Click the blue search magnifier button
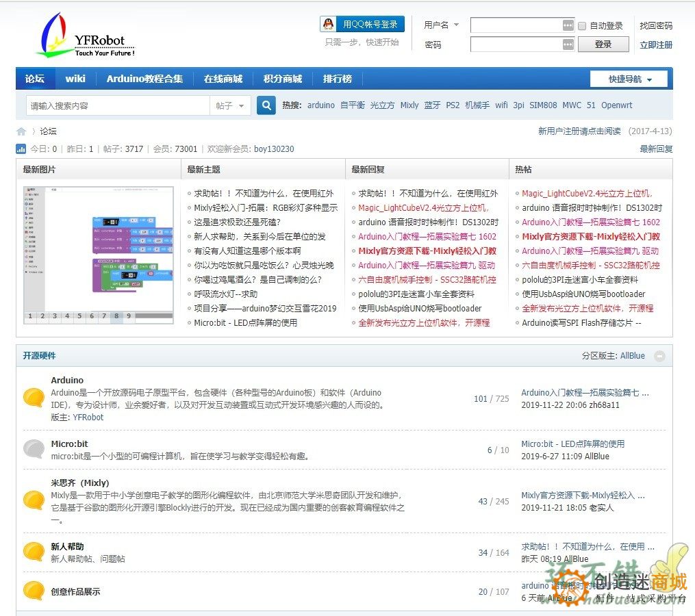 pos(266,105)
